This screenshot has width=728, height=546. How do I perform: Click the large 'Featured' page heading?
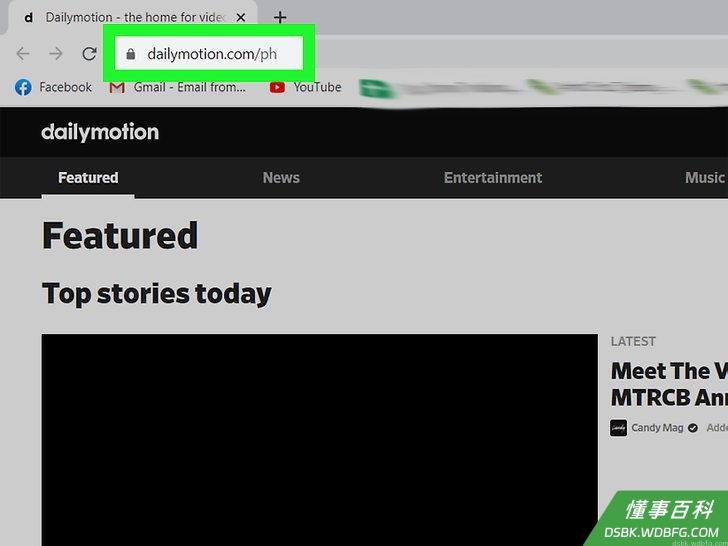tap(120, 236)
